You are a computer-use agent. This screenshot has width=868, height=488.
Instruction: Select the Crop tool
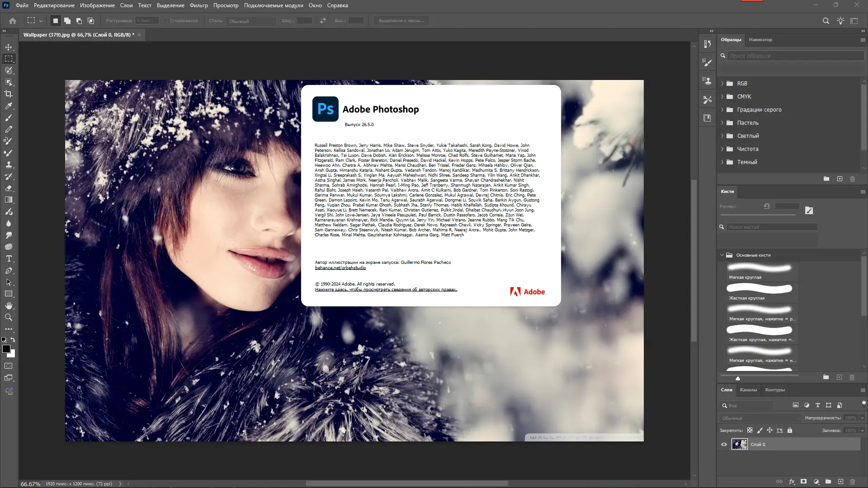(9, 94)
